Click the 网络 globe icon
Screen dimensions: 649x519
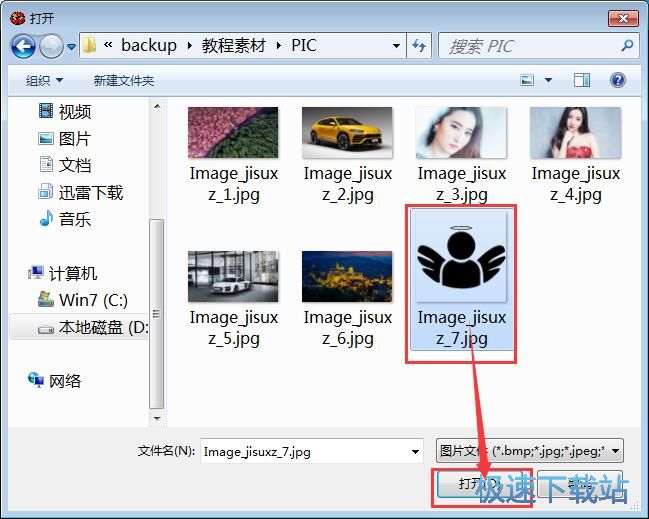[36, 380]
